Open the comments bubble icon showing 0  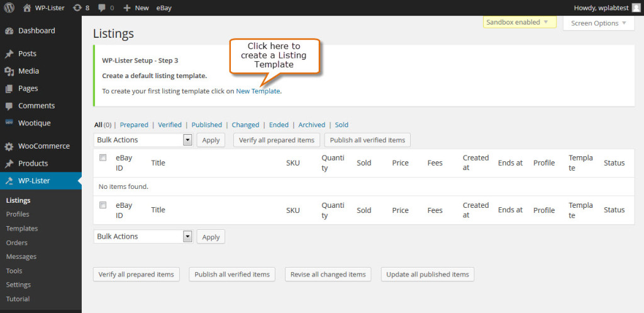point(102,8)
